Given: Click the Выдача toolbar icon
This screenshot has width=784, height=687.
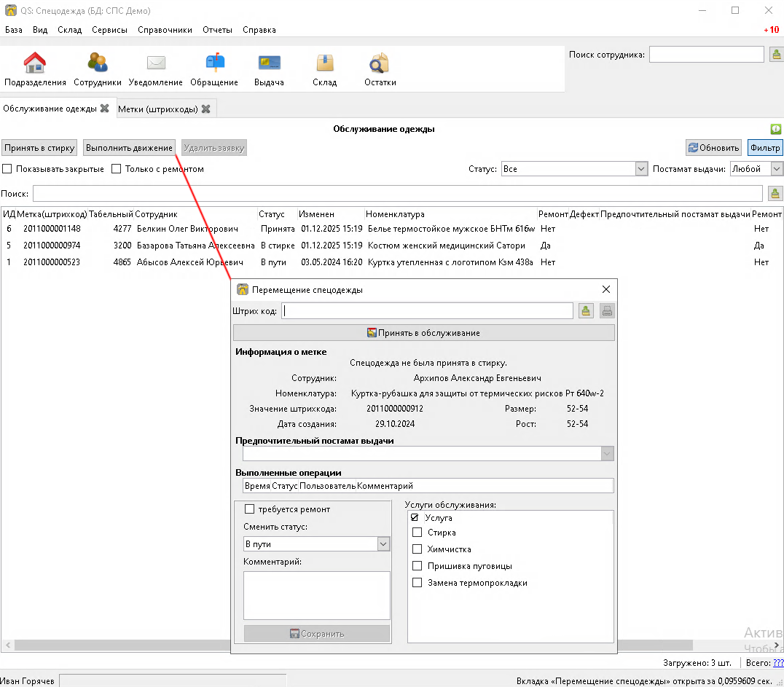Looking at the screenshot, I should (269, 65).
